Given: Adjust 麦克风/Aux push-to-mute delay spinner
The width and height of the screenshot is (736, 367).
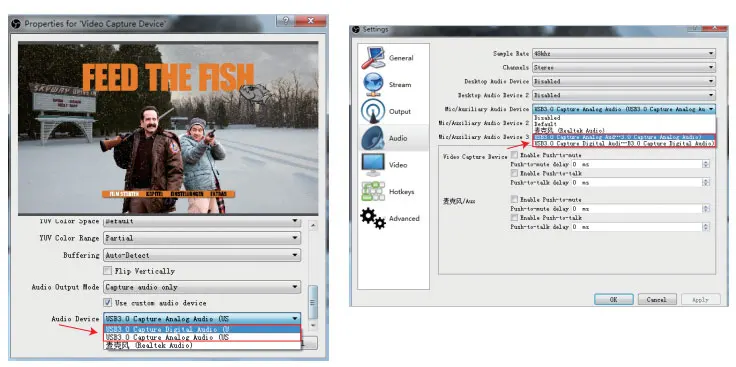Looking at the screenshot, I should pyautogui.click(x=705, y=209).
